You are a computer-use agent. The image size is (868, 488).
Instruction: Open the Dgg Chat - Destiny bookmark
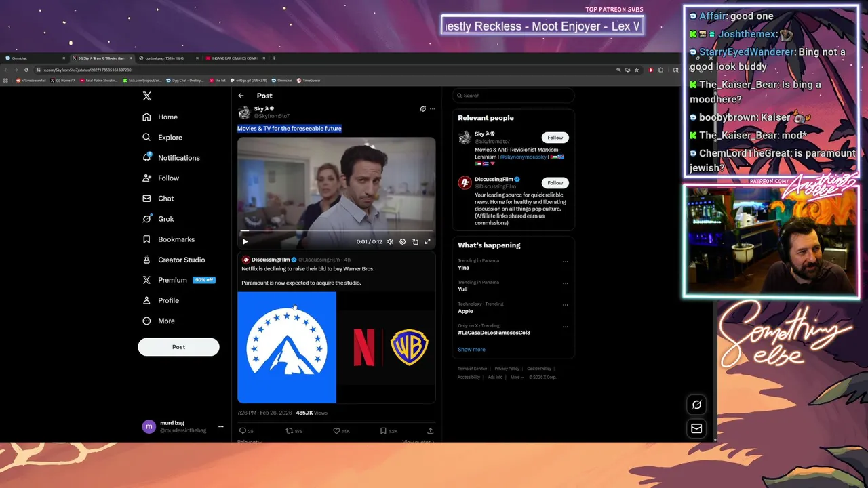[185, 80]
